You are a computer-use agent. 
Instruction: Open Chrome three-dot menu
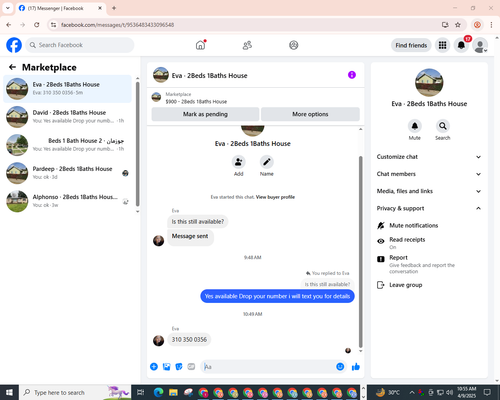coord(491,25)
